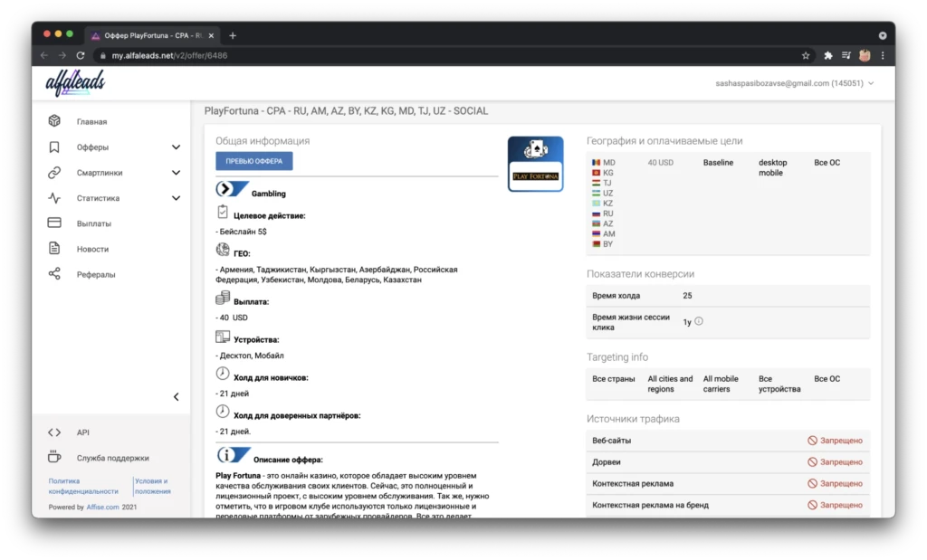Open the Условия и положения link
Screen dimensions: 927x560
(152, 486)
